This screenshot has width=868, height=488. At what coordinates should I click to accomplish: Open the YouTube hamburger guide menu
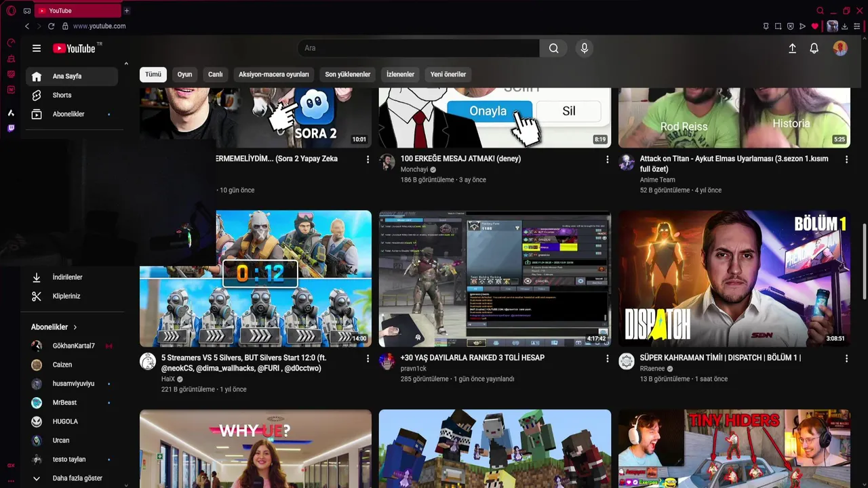click(37, 48)
